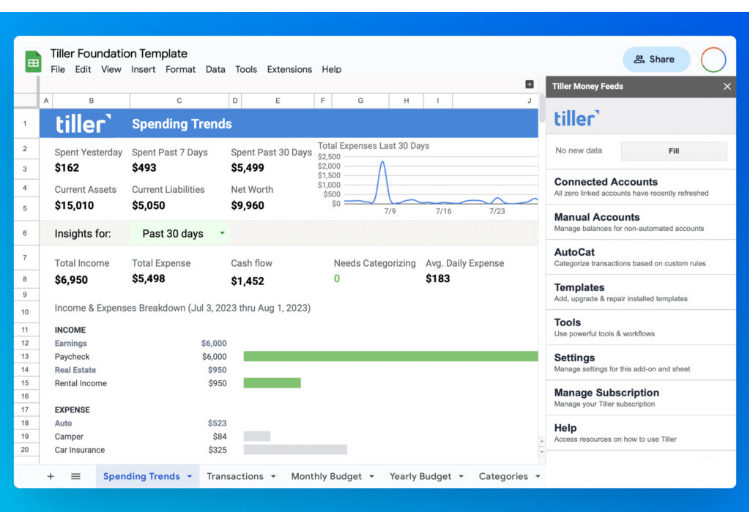Switch to the Yearly Budget sheet tab
The width and height of the screenshot is (749, 517).
coord(419,476)
